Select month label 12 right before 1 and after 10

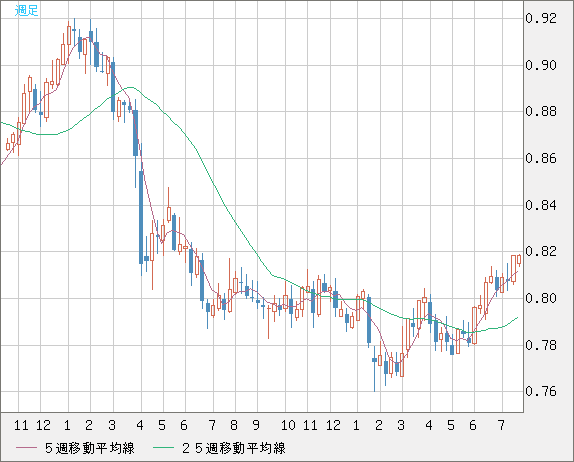(333, 425)
